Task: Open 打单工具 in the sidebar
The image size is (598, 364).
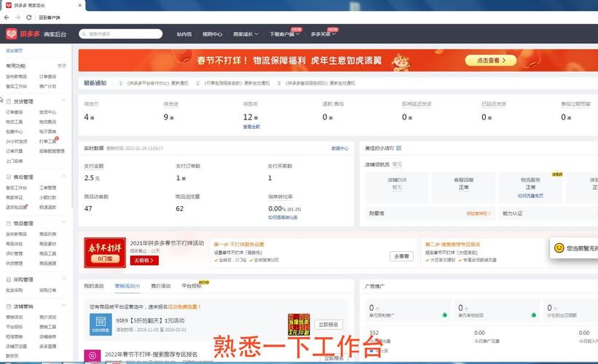Action: tap(47, 141)
